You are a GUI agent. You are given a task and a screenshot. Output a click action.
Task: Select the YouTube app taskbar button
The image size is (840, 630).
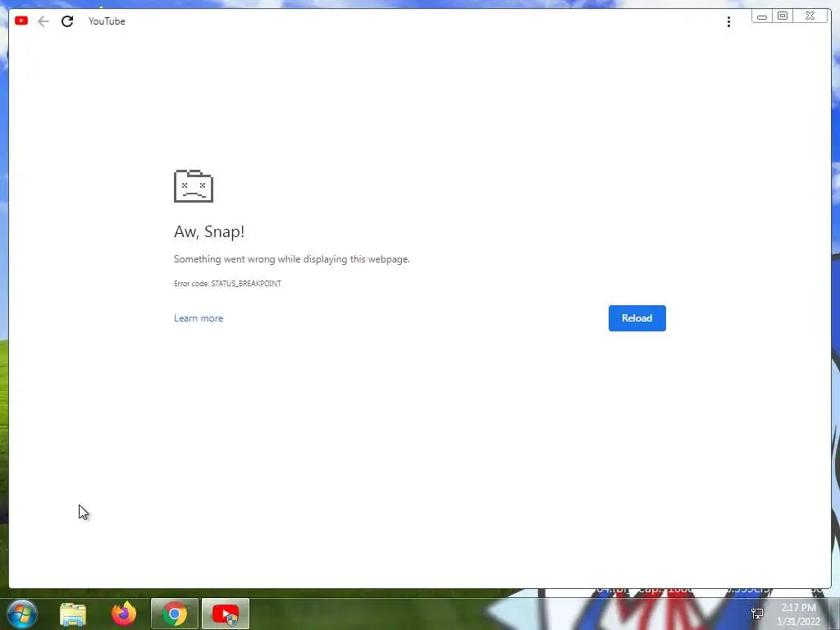[x=226, y=614]
